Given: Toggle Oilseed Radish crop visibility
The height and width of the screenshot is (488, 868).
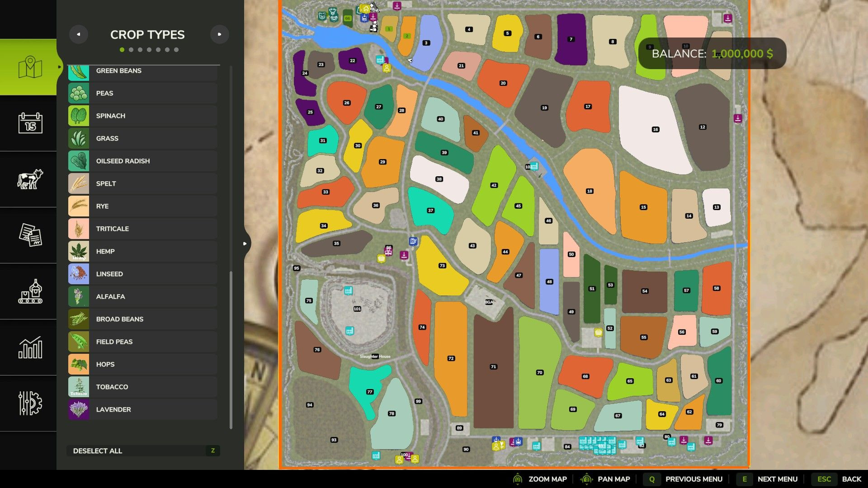Looking at the screenshot, I should click(x=143, y=161).
